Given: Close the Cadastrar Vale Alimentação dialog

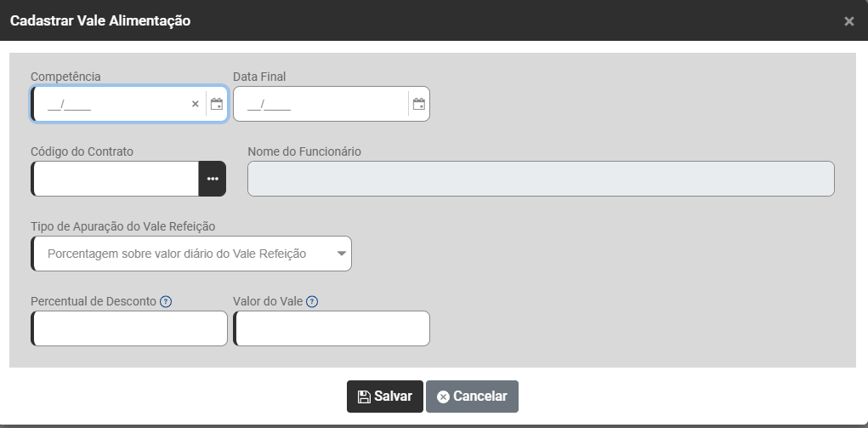Looking at the screenshot, I should click(848, 21).
